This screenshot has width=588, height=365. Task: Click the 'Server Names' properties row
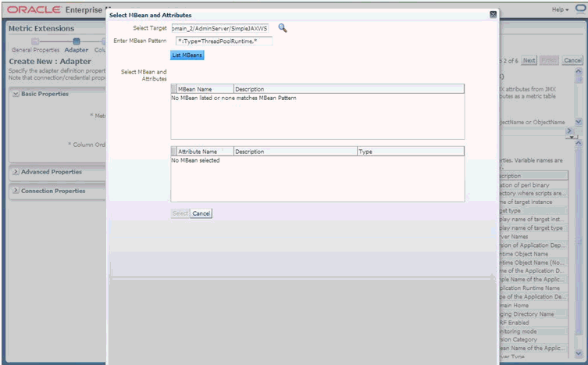coord(533,237)
